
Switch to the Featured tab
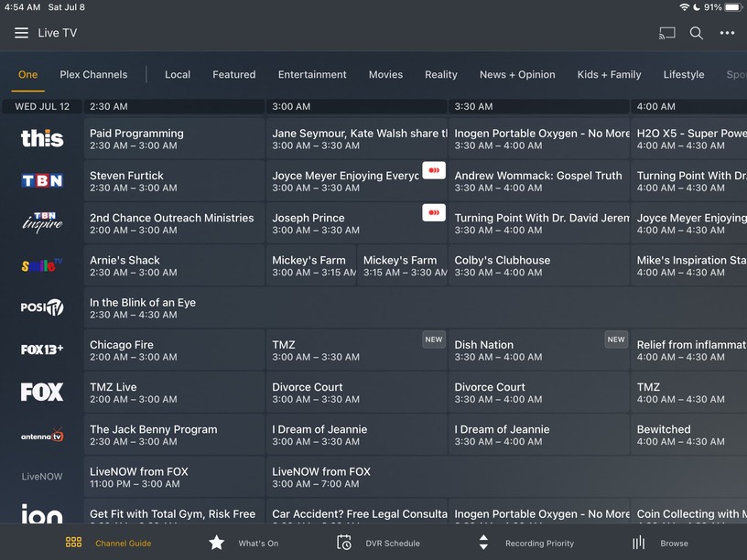click(234, 75)
